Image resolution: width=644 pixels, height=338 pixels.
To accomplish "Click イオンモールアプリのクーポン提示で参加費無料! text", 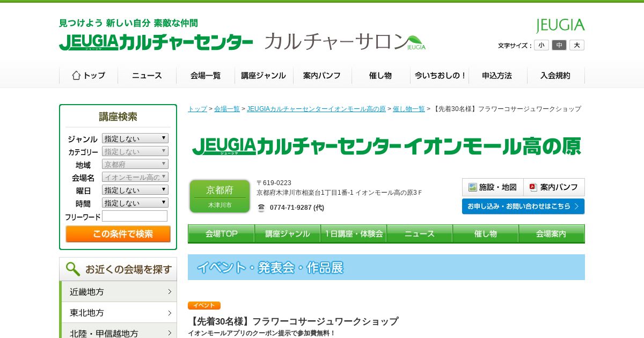I will coord(261,333).
